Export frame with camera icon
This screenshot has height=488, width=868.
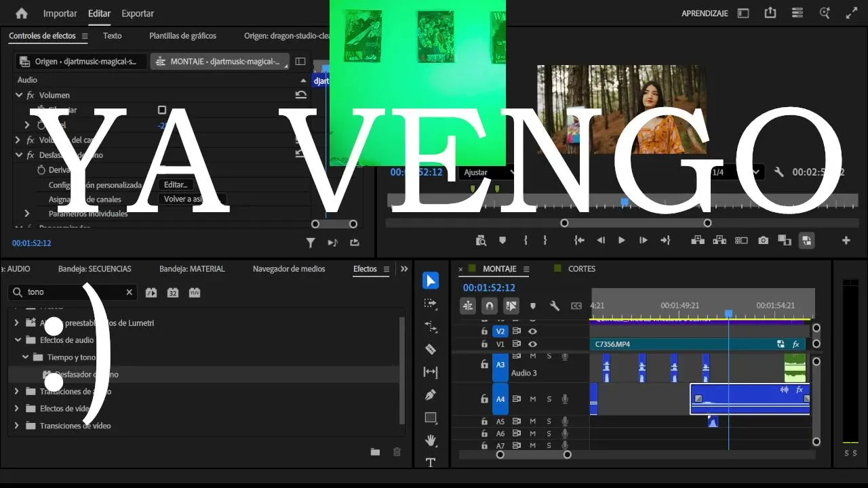[764, 240]
